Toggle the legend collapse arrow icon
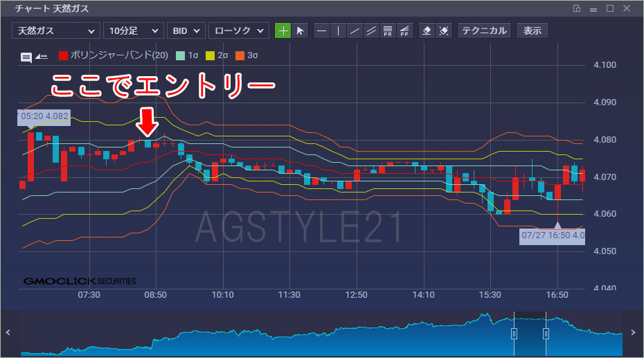The height and width of the screenshot is (358, 644). (x=41, y=56)
